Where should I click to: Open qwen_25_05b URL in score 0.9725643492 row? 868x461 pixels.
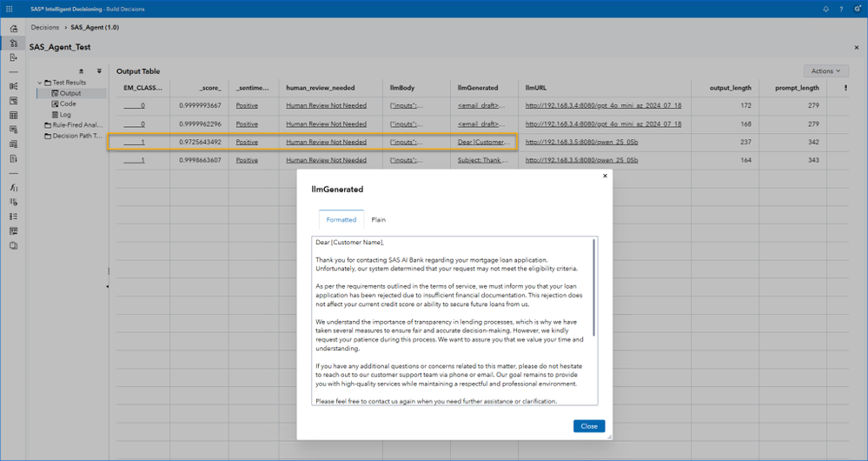[x=582, y=142]
